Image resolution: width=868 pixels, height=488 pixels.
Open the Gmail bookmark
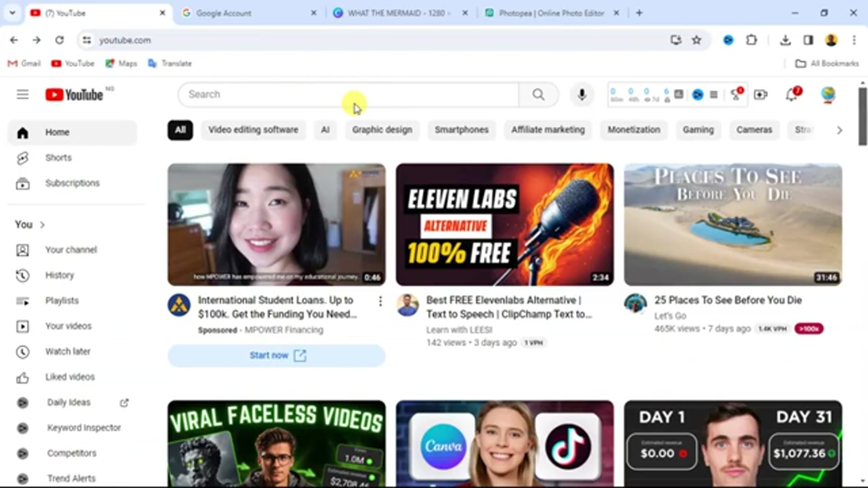(24, 64)
